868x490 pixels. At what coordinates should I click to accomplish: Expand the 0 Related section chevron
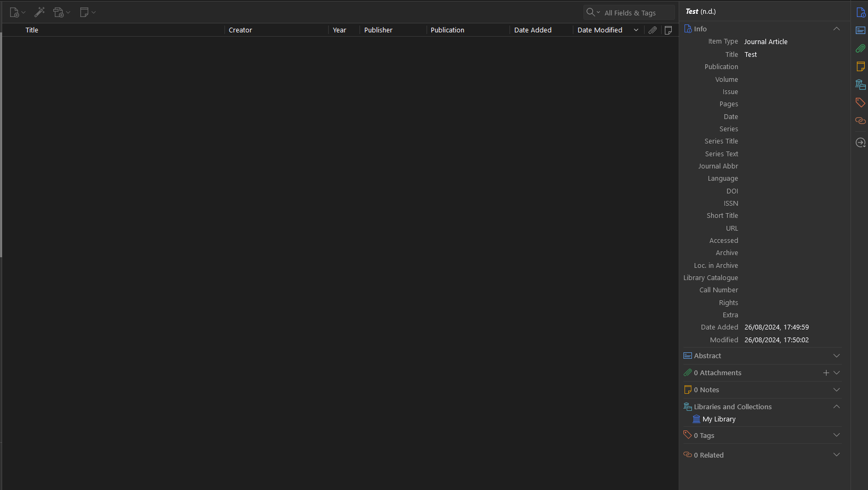coord(837,455)
